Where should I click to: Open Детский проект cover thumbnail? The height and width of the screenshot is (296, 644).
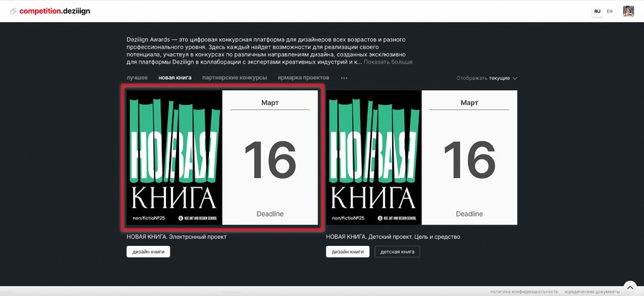(374, 157)
